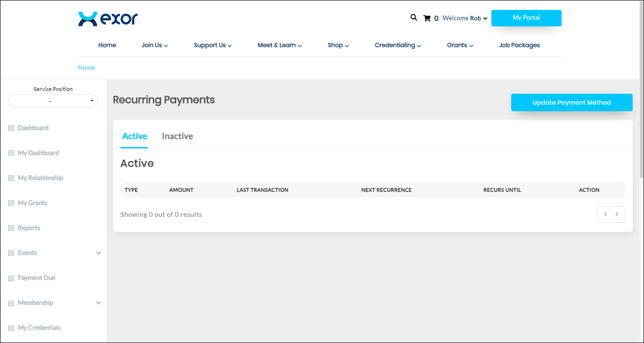This screenshot has height=343, width=644.
Task: Click the Dashboard grid icon in sidebar
Action: coord(11,128)
